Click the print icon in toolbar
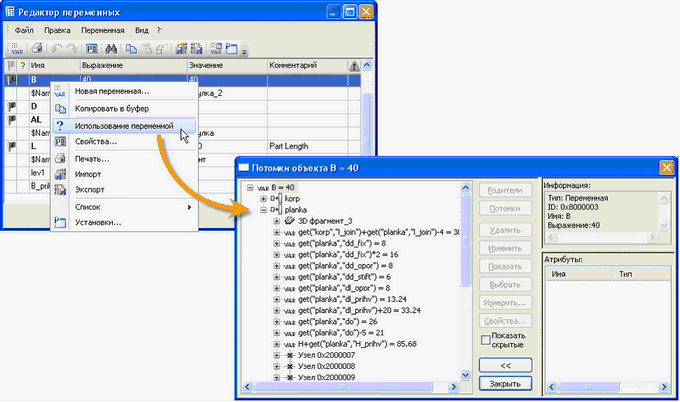Screen dimensions: 680x402 tap(36, 48)
